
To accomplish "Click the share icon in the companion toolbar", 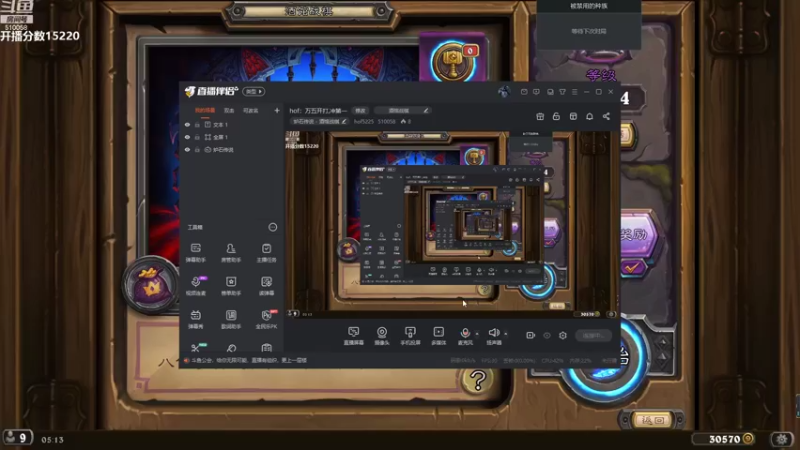I will 606,116.
